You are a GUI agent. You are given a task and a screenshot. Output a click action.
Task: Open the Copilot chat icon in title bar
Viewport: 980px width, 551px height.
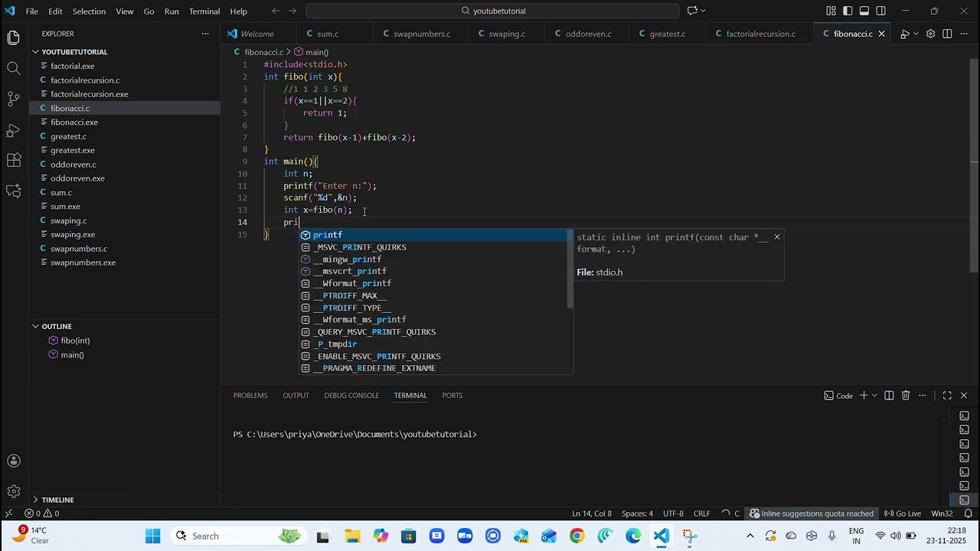(x=692, y=11)
